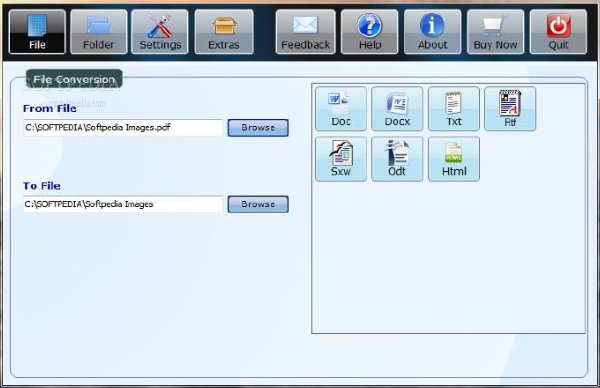Screen dimensions: 600x388
Task: Open the File conversion tab
Action: tap(37, 32)
